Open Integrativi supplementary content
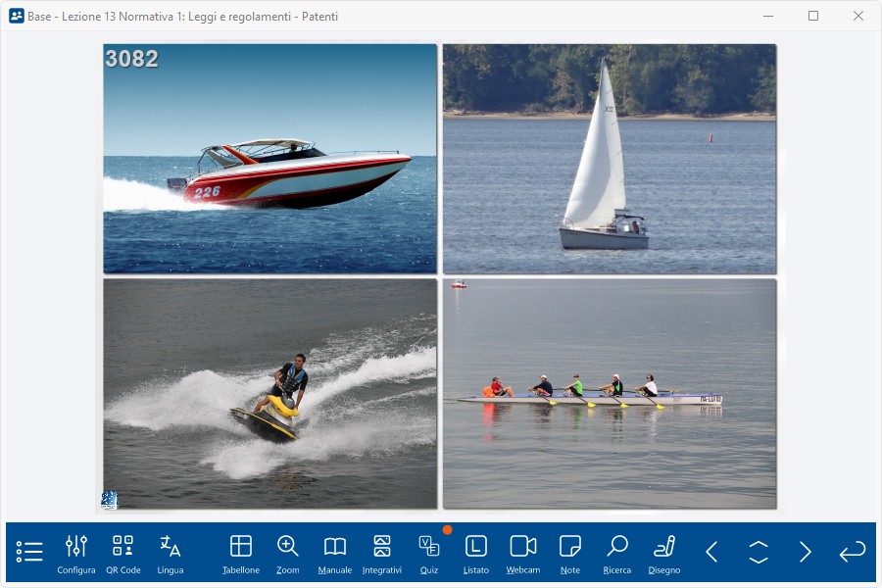Image resolution: width=882 pixels, height=588 pixels. click(x=382, y=553)
